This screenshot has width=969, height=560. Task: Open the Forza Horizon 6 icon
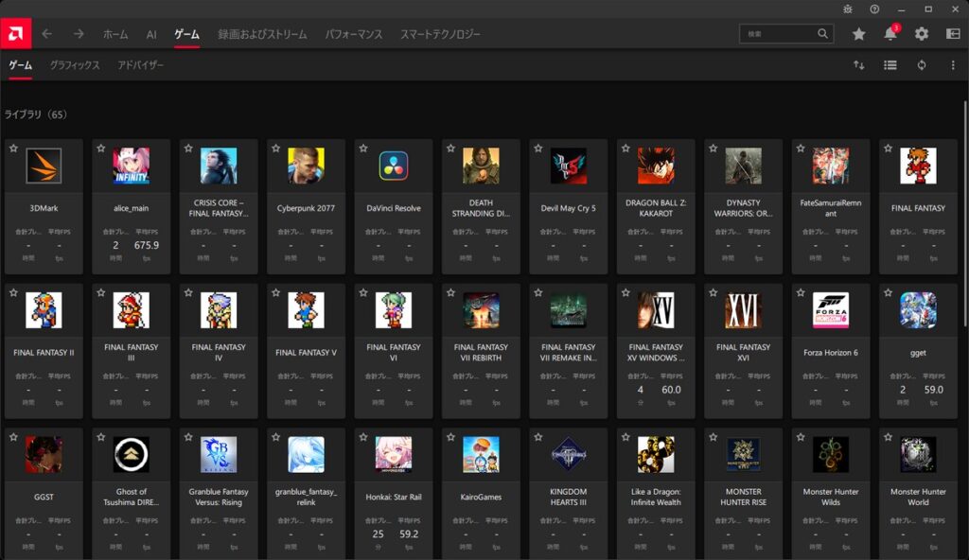tap(831, 310)
